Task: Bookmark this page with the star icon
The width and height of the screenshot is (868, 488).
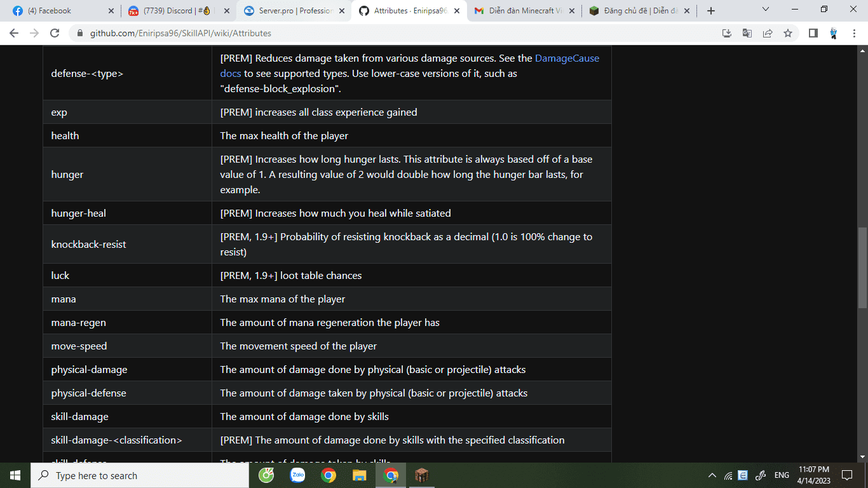Action: pyautogui.click(x=788, y=33)
